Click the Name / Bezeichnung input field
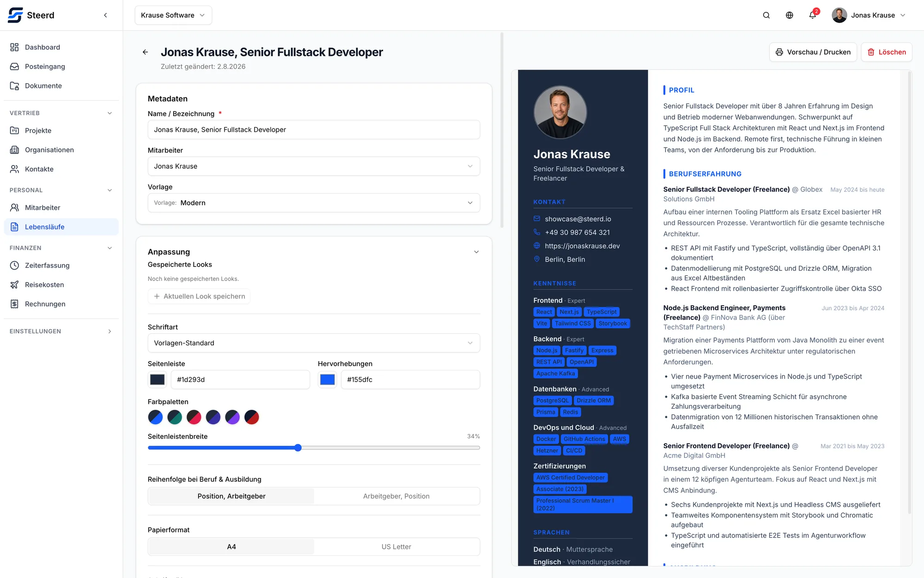 pos(314,130)
